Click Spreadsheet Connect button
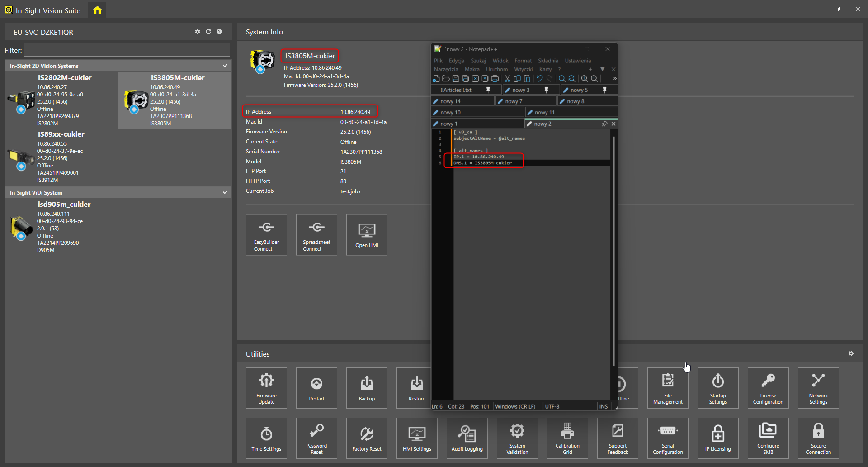The height and width of the screenshot is (467, 868). (316, 235)
